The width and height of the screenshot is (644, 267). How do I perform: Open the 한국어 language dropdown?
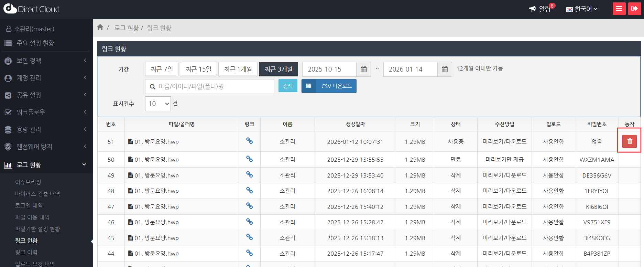(582, 9)
